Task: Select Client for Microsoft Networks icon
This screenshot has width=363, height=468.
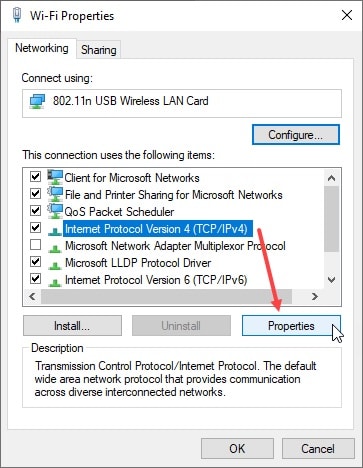Action: coord(55,177)
